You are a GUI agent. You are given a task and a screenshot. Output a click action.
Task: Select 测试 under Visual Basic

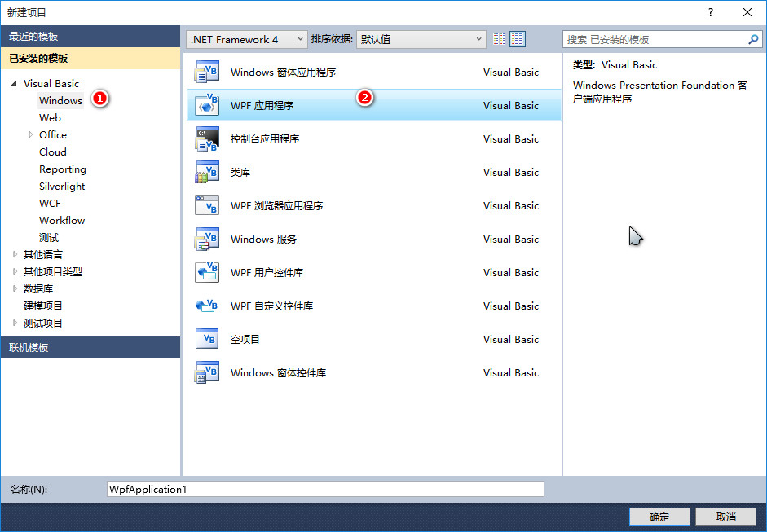(49, 238)
